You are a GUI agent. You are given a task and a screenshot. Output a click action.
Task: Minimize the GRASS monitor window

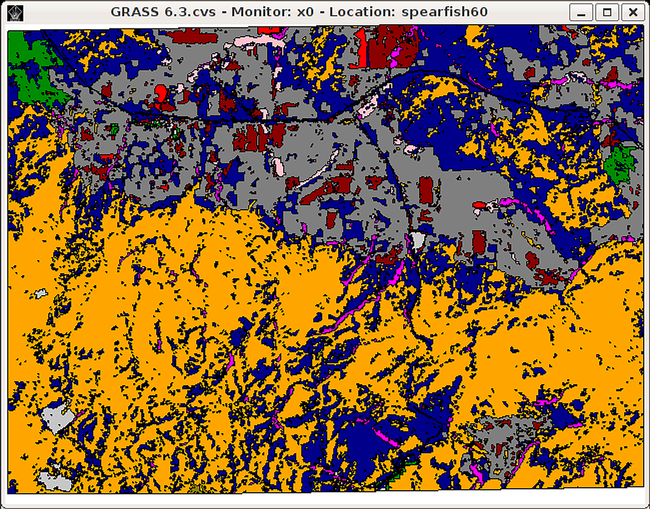[581, 12]
